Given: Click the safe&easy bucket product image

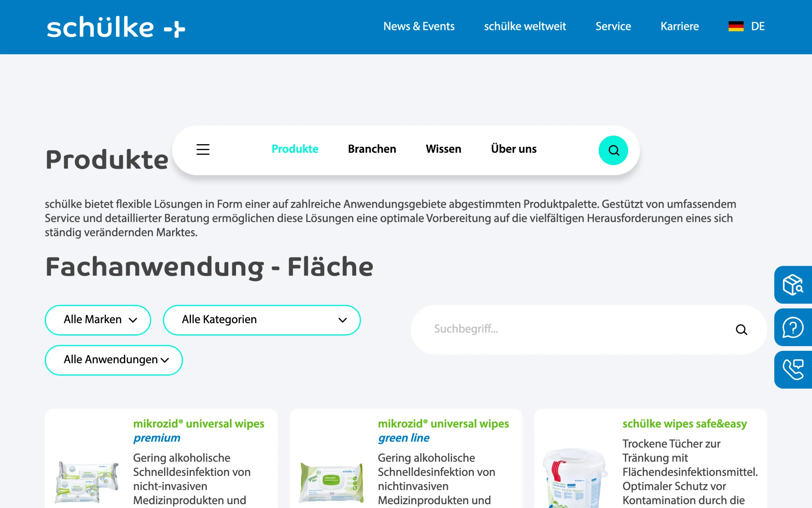Looking at the screenshot, I should (575, 478).
